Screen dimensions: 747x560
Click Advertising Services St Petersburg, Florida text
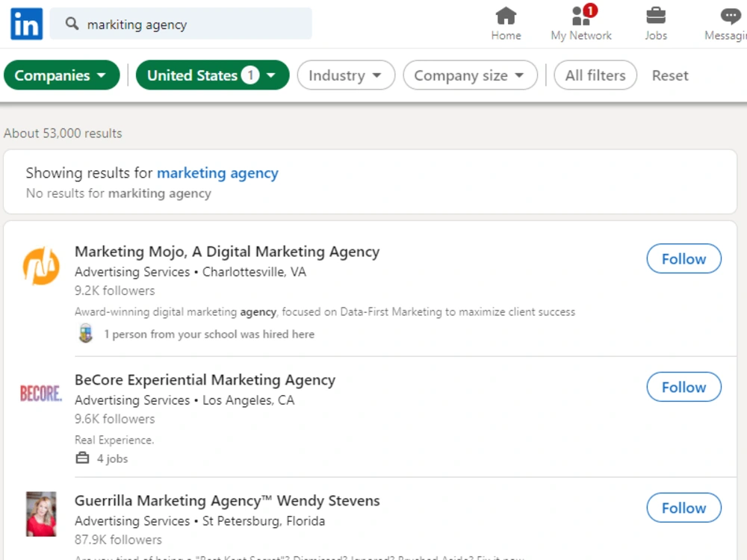(200, 521)
